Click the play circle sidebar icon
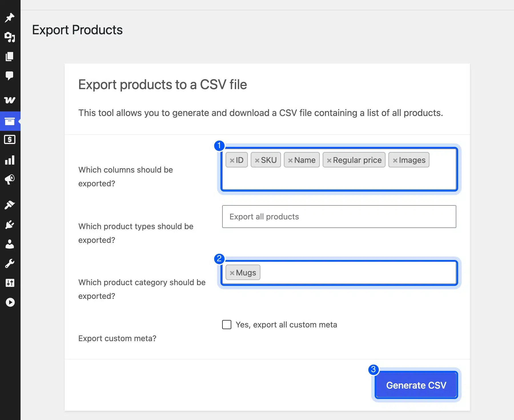The height and width of the screenshot is (420, 514). 10,302
